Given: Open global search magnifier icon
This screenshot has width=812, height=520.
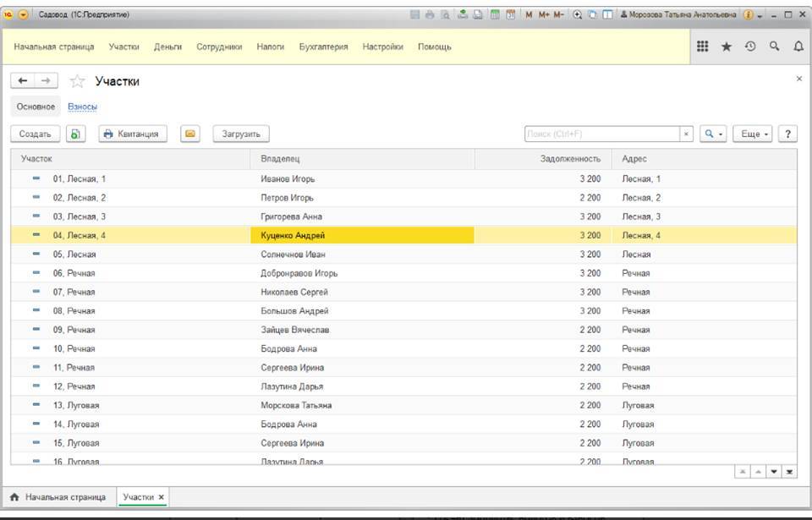Looking at the screenshot, I should (x=774, y=47).
